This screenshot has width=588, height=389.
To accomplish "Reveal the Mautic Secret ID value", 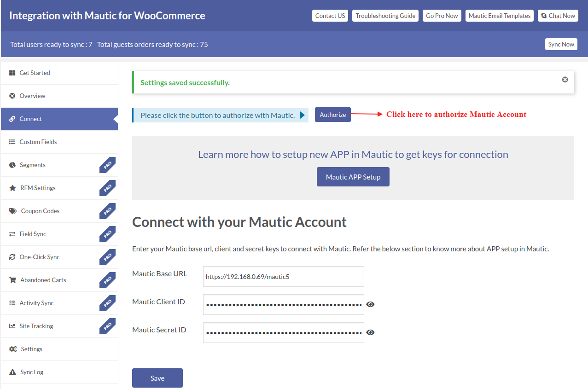I will click(370, 332).
